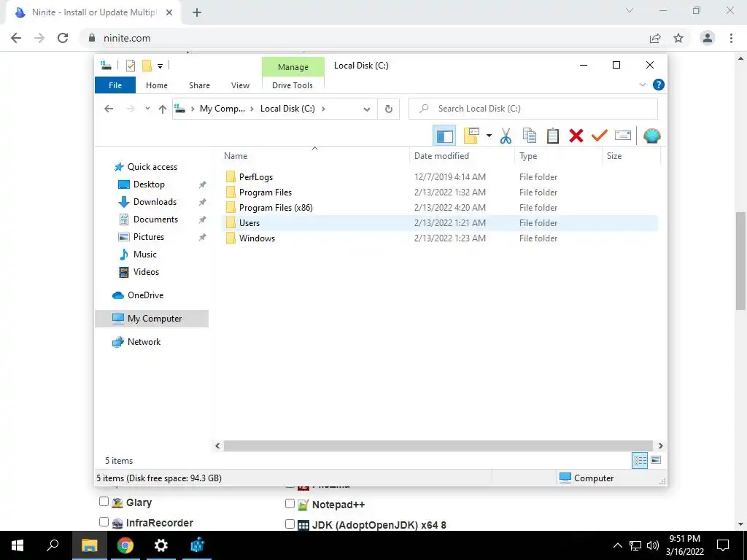Image resolution: width=747 pixels, height=560 pixels.
Task: Select OneDrive in navigation pane
Action: [x=145, y=295]
